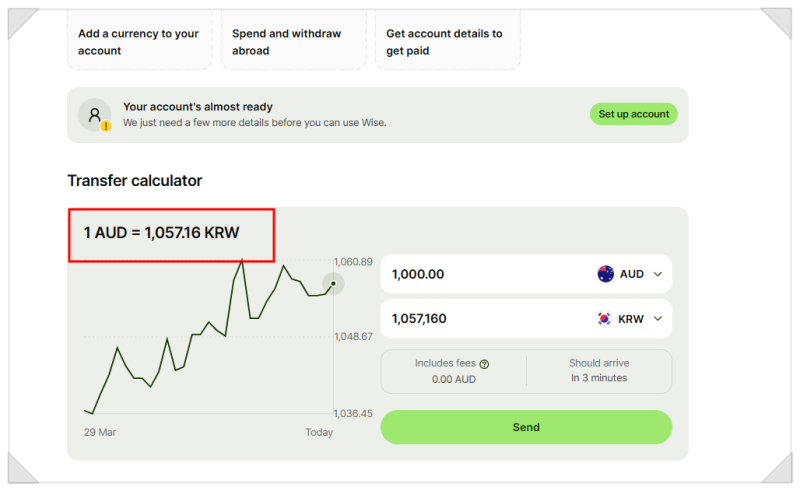
Task: Click the 1,048.67 chart axis value
Action: [353, 337]
